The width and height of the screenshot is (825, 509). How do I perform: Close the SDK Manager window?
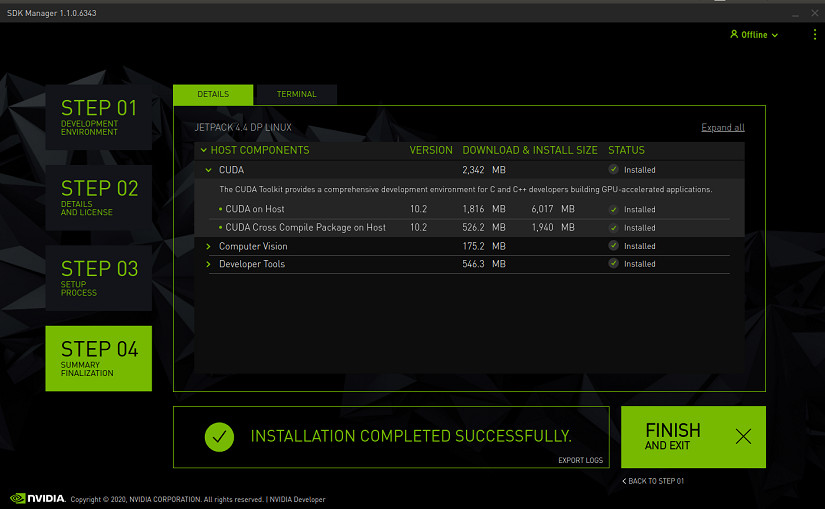point(814,13)
